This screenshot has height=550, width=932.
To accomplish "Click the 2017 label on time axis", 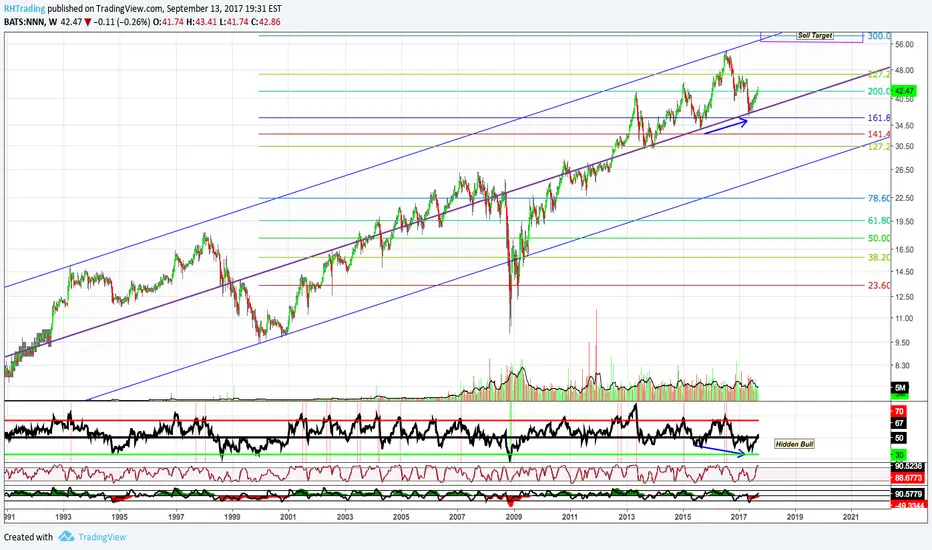I will point(739,517).
